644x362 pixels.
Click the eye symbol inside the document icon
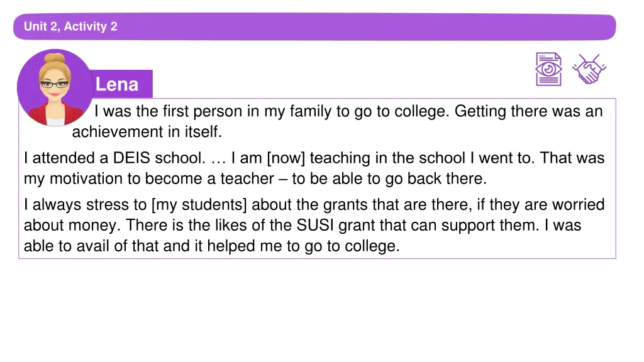tap(548, 69)
